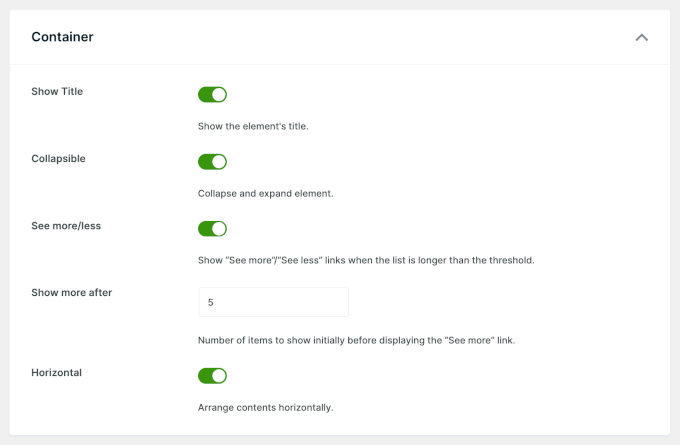Click the Container section heading
Viewport: 680px width, 445px height.
62,37
